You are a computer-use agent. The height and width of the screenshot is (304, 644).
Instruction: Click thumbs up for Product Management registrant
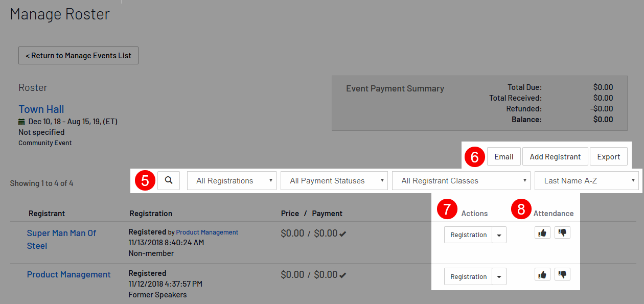click(x=542, y=274)
